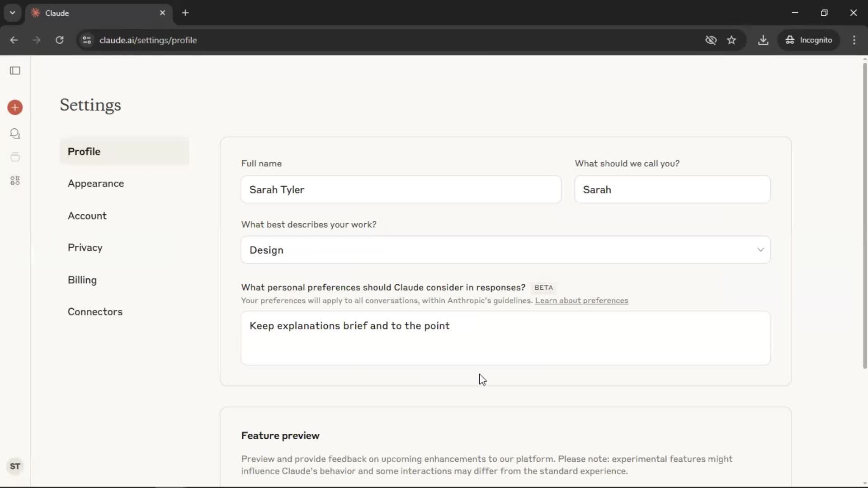Open the Appearance settings section
868x488 pixels.
point(124,183)
